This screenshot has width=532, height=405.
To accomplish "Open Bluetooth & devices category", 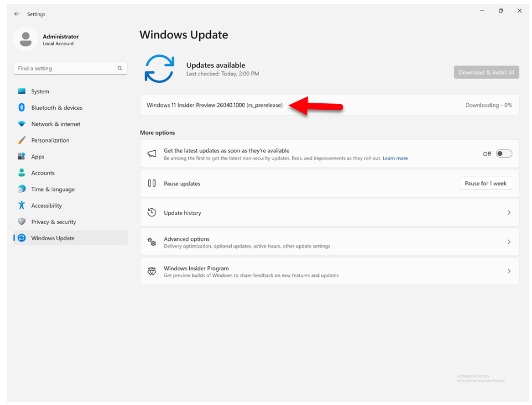I will (71, 107).
